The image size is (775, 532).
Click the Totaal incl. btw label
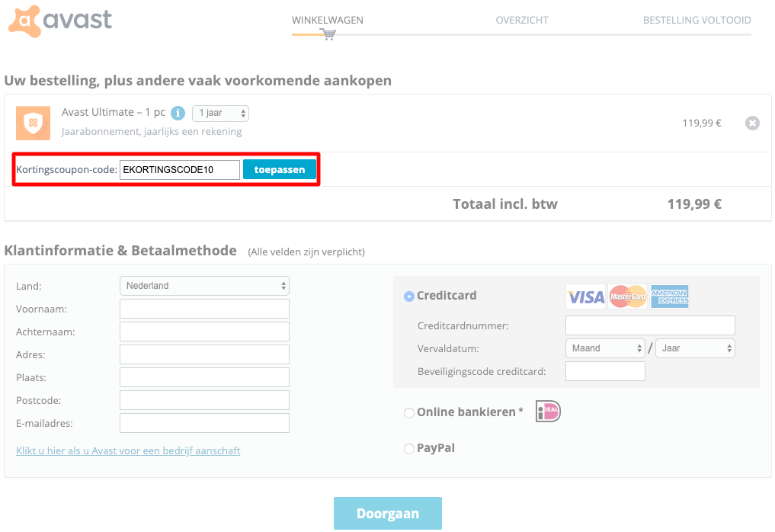505,204
